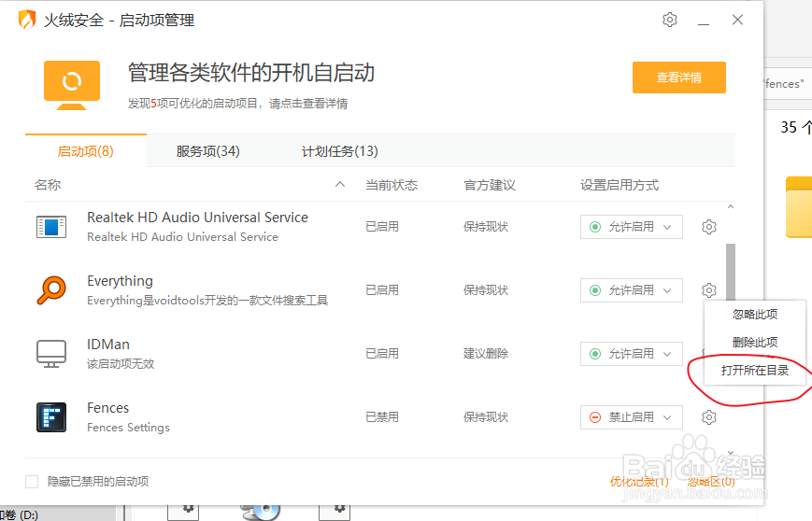Select the IDMan entry name
812x521 pixels.
click(x=108, y=345)
